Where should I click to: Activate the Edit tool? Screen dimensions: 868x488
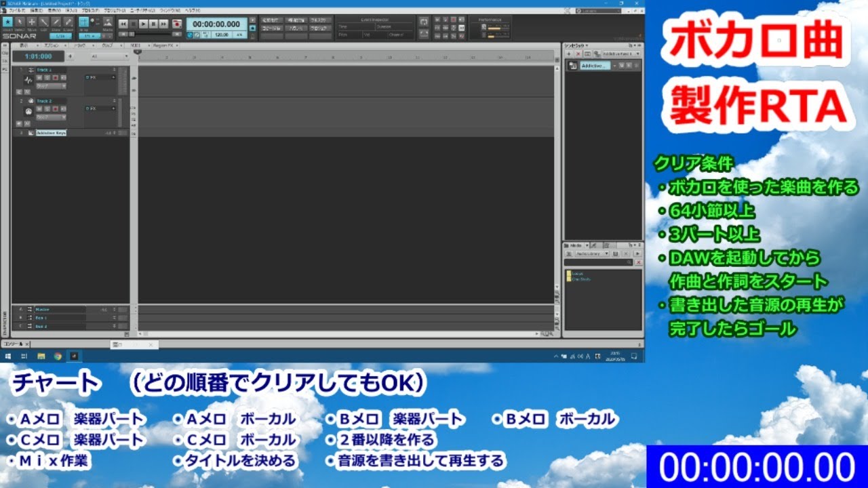[x=44, y=22]
